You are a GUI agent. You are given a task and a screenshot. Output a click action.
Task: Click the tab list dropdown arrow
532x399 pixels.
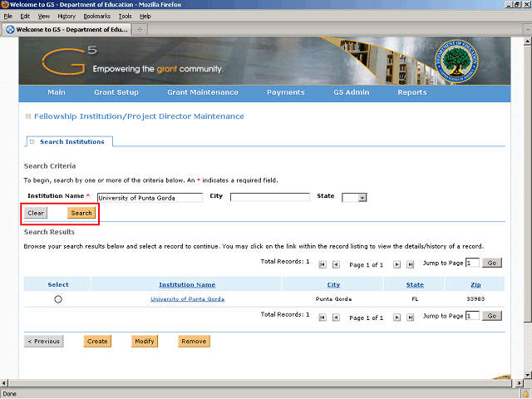point(528,30)
